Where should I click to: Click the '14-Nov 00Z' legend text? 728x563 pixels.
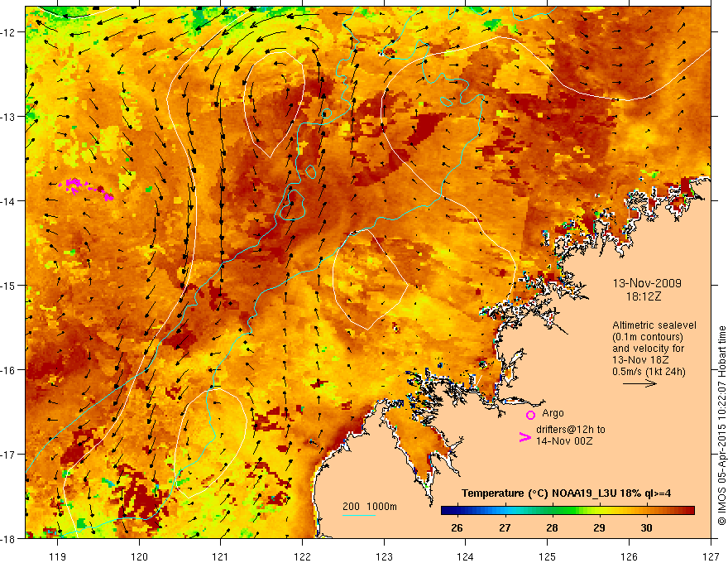[x=564, y=441]
